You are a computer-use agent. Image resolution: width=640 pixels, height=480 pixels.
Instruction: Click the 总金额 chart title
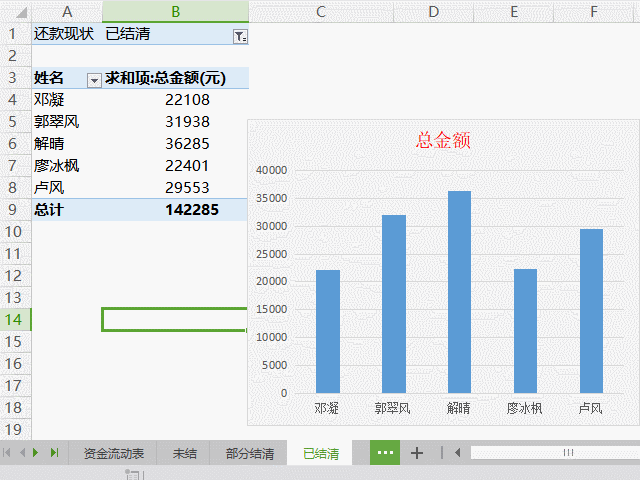click(x=443, y=140)
